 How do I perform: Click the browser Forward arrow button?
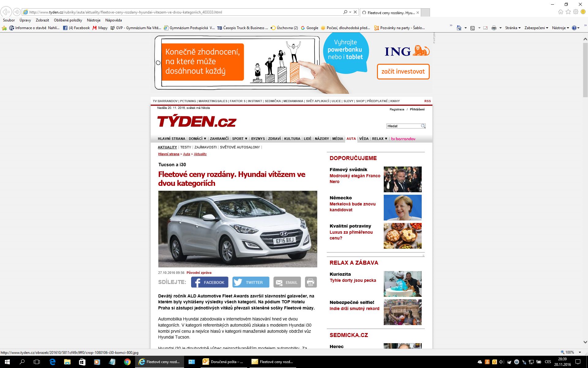pyautogui.click(x=17, y=12)
